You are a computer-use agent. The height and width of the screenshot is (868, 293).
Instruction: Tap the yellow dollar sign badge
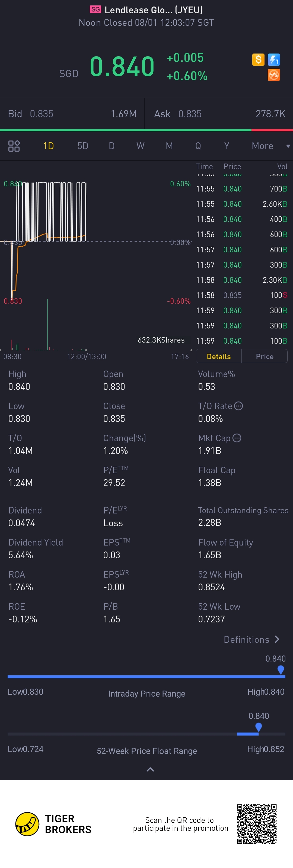point(258,60)
